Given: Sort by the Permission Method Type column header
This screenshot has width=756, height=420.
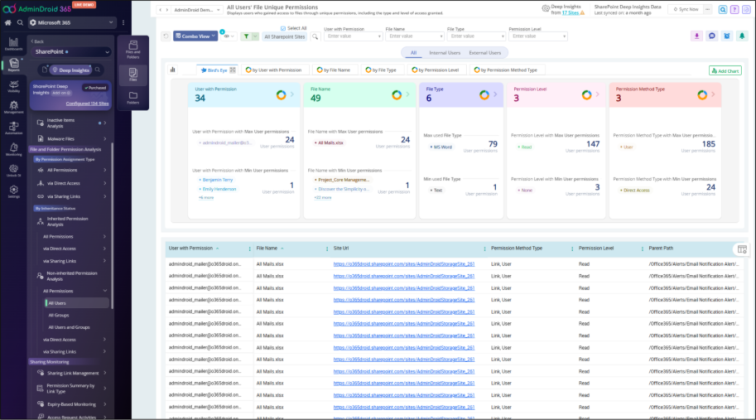Looking at the screenshot, I should coord(516,248).
